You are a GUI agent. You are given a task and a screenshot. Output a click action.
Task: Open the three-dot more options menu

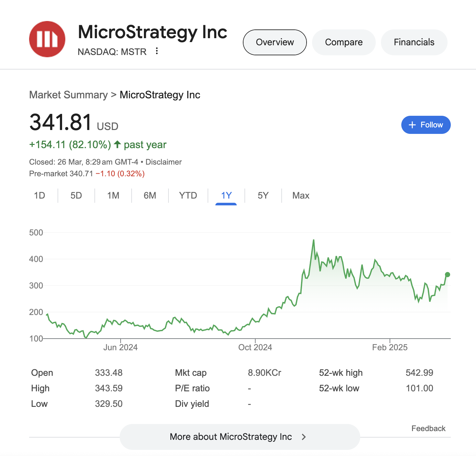tap(157, 51)
